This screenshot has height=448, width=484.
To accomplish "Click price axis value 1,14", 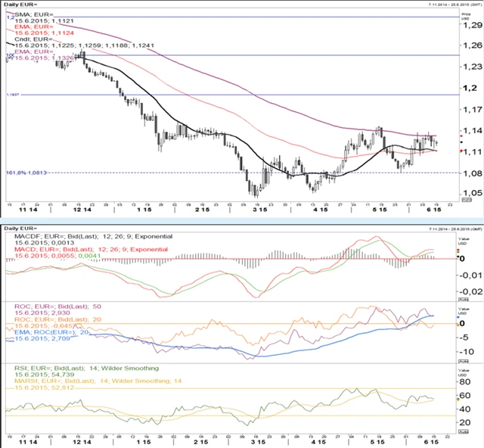I will click(471, 131).
